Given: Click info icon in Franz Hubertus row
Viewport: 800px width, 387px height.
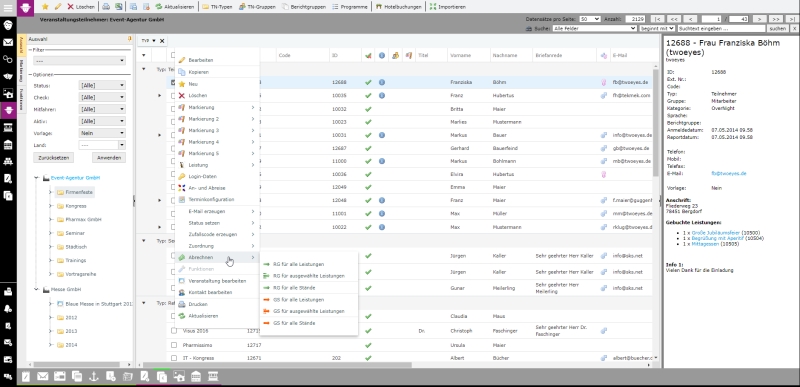Looking at the screenshot, I should (x=382, y=95).
